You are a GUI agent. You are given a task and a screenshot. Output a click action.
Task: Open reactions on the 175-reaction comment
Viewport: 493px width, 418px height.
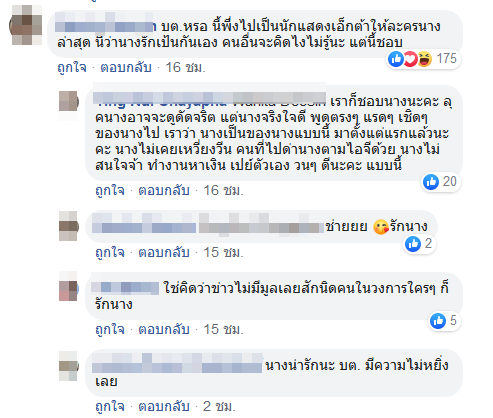(424, 59)
